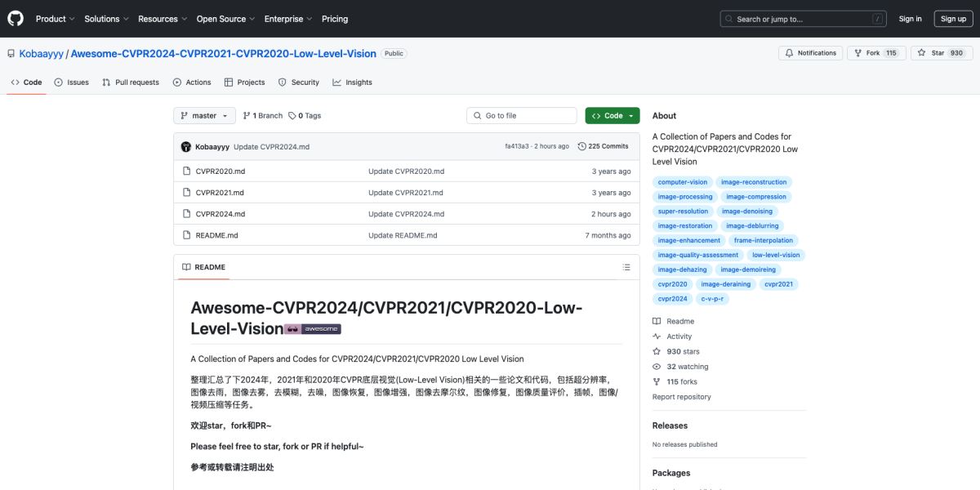This screenshot has width=980, height=490.
Task: Click the branch icon next to 1 Branch
Action: tap(244, 115)
